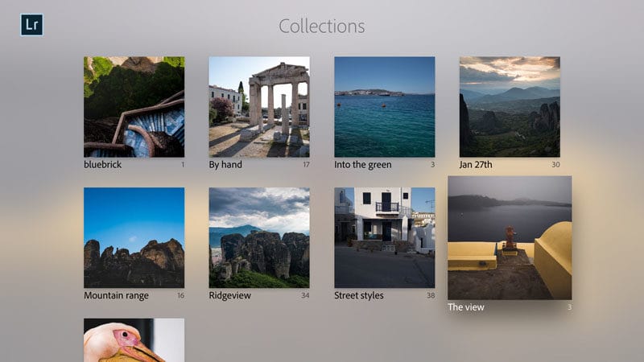Click the Lightroom Lr logo icon
Screen dimensions: 644x362
(x=31, y=25)
